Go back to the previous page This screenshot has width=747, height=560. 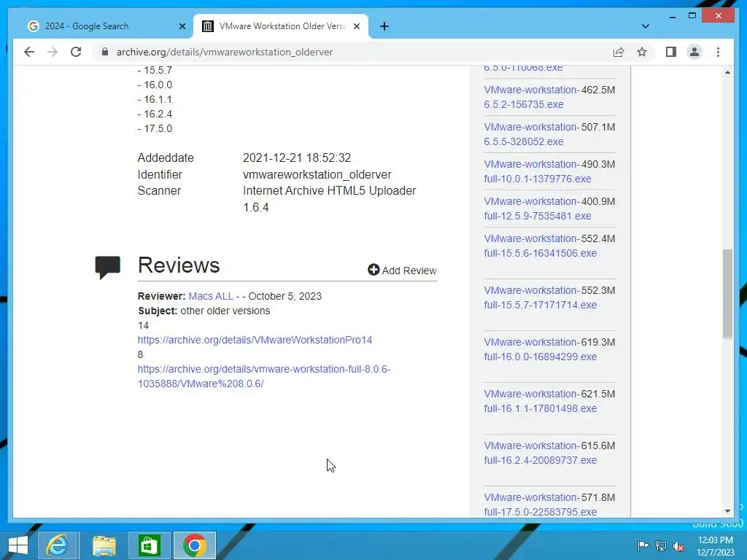[29, 52]
